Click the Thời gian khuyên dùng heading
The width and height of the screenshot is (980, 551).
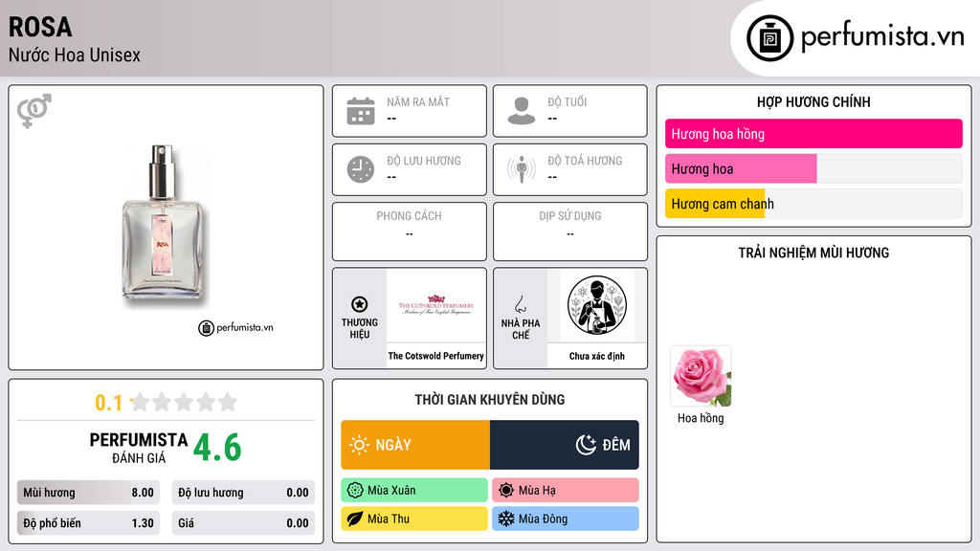490,400
